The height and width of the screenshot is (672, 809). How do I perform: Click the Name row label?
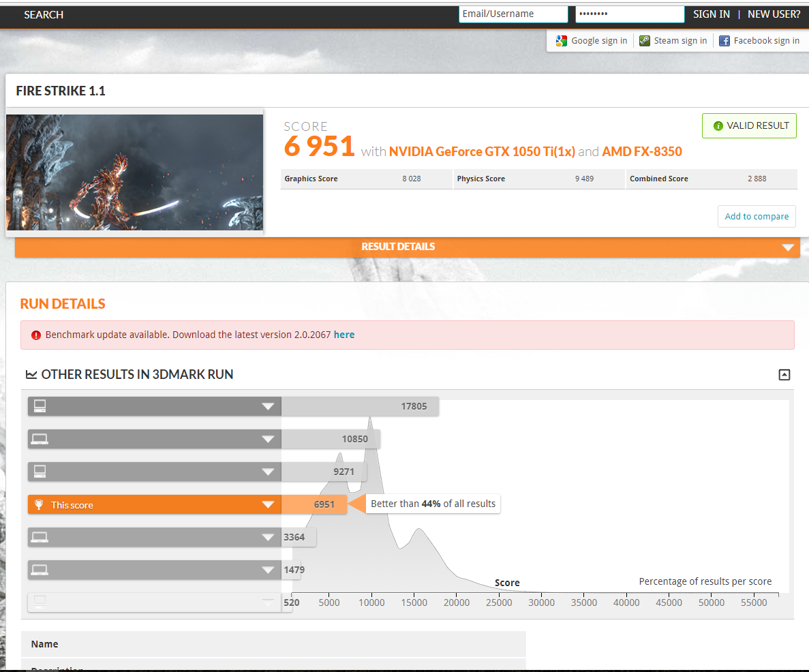pyautogui.click(x=44, y=644)
